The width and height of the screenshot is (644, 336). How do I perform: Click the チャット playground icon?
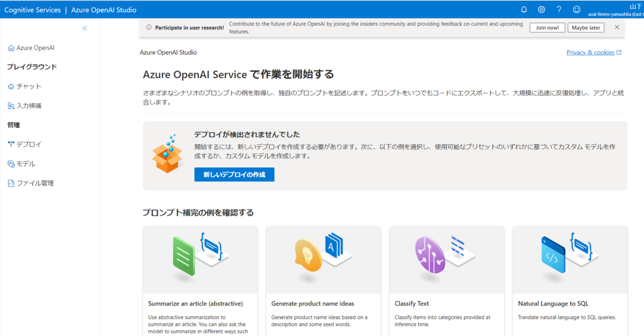coord(11,86)
